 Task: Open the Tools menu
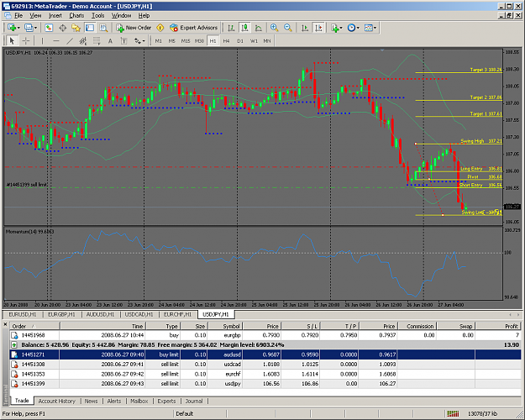point(98,15)
